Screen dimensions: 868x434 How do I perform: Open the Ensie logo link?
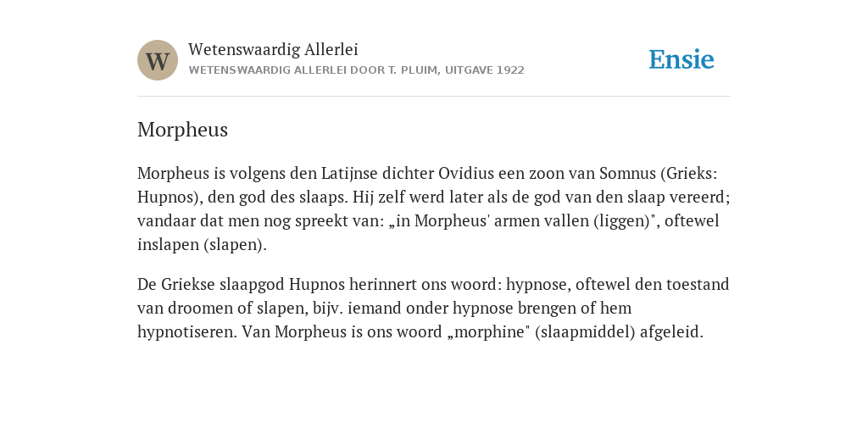(x=682, y=59)
